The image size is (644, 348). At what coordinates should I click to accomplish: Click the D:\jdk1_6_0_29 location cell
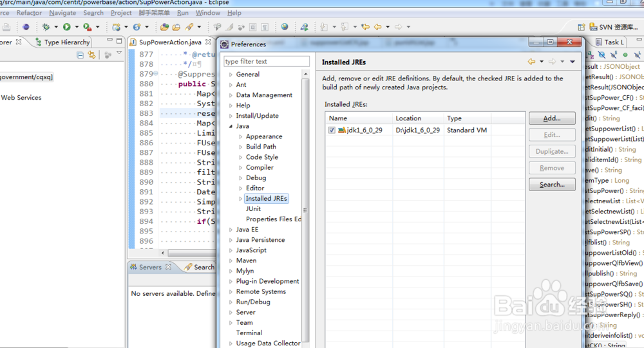point(418,130)
